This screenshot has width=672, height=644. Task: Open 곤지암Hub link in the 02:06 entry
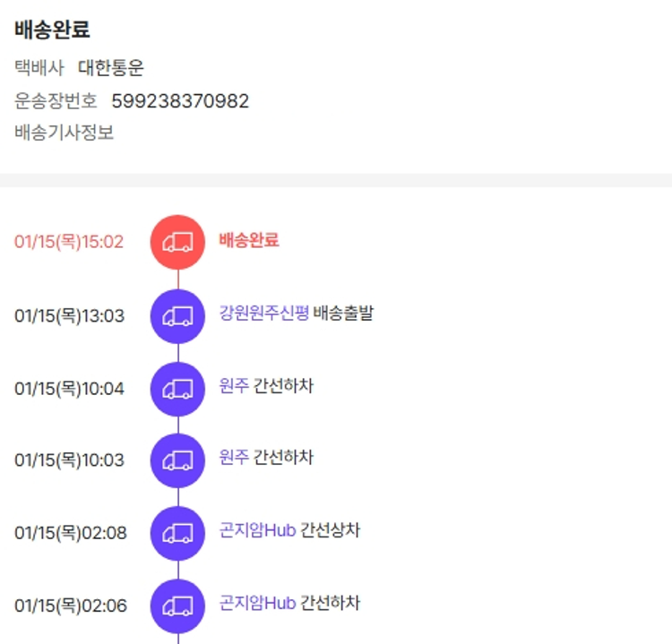pos(257,603)
